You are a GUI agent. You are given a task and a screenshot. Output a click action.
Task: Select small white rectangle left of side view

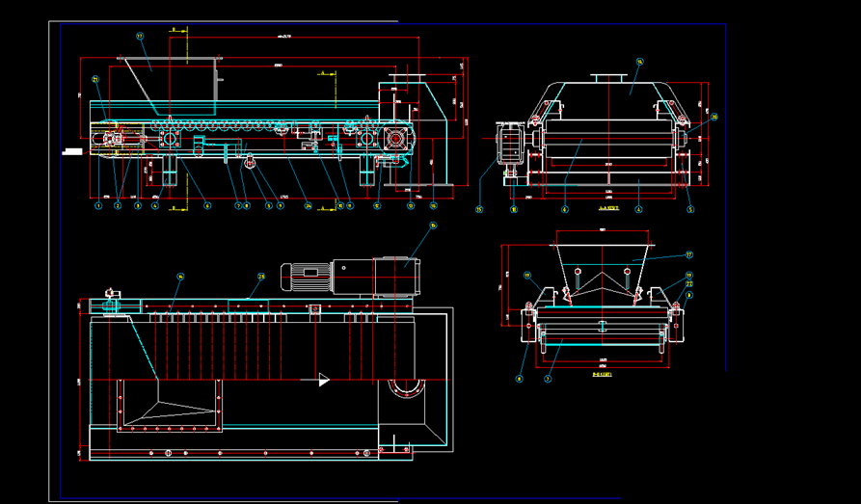pos(71,150)
